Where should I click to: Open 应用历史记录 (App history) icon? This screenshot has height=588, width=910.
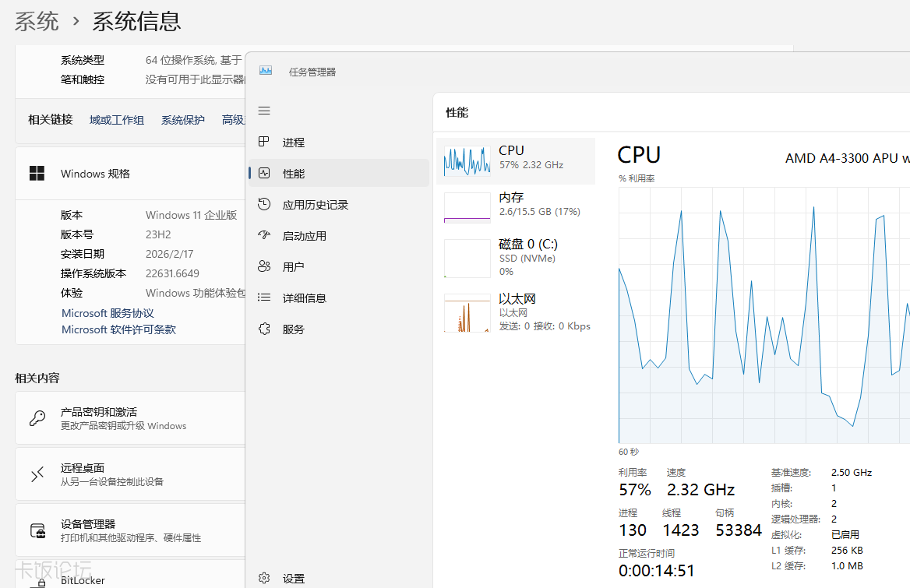click(264, 204)
